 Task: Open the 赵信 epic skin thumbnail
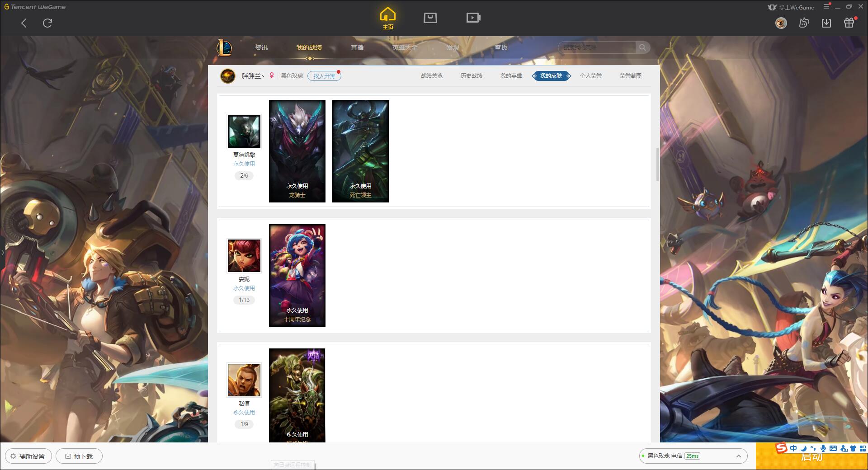pyautogui.click(x=297, y=395)
